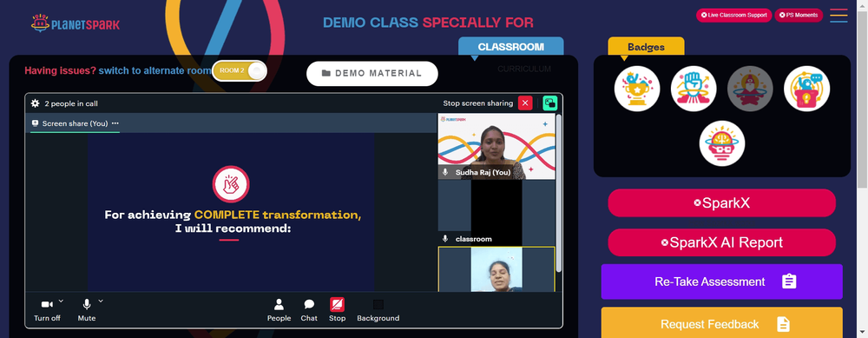Click 'switch to alternate room' link

155,71
